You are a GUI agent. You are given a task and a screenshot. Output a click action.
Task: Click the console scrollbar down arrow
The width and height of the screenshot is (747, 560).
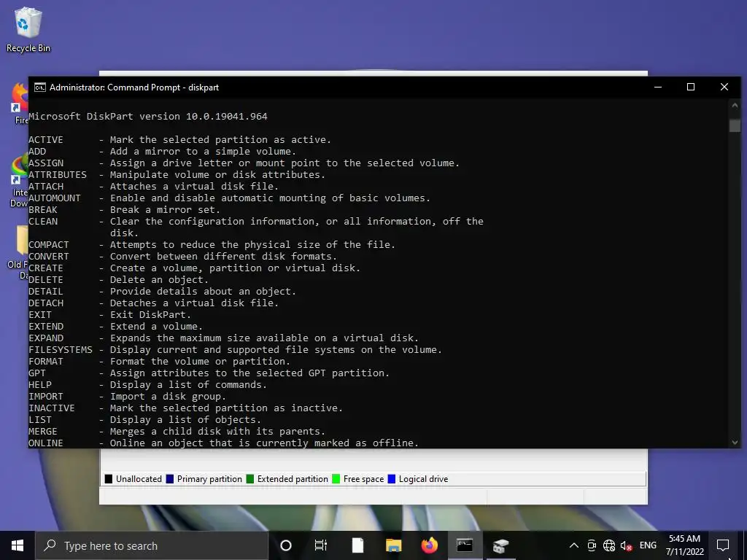[x=735, y=443]
